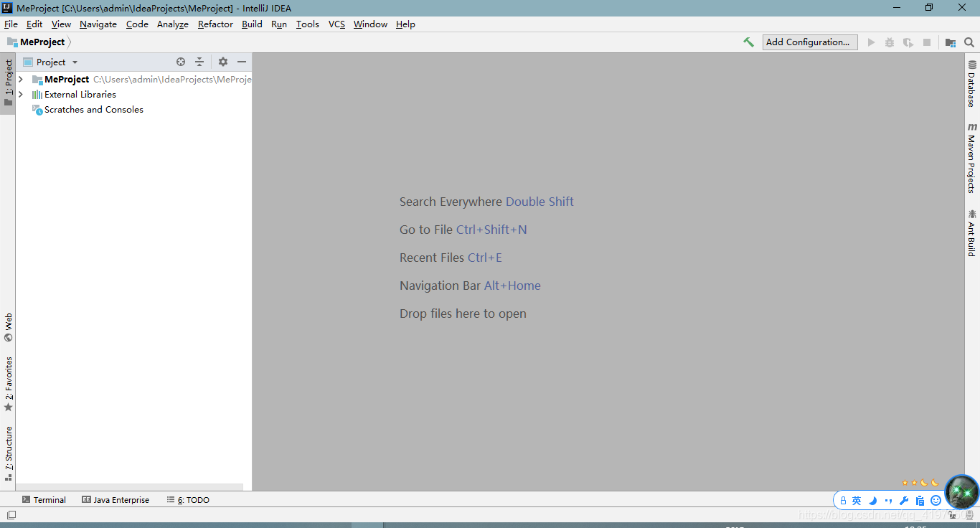Open the Code menu

point(137,24)
